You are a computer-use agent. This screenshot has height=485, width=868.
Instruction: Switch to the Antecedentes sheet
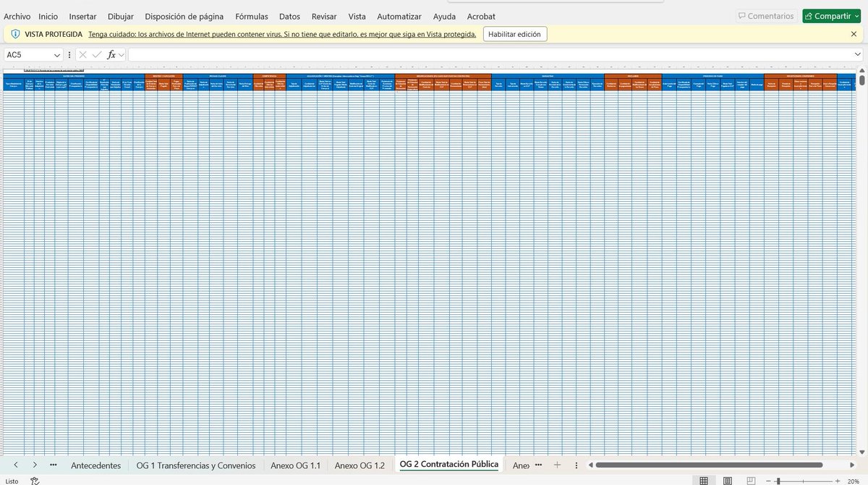[95, 465]
